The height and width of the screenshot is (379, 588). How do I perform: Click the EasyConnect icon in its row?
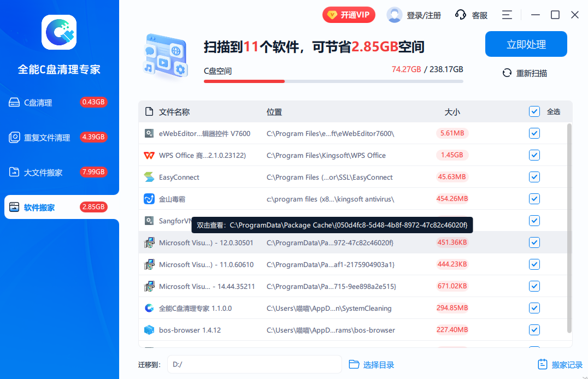(149, 177)
